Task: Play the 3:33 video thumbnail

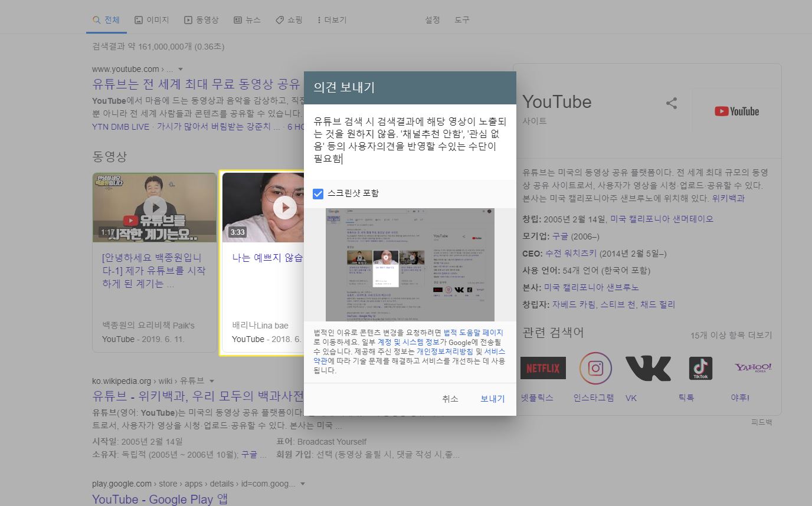Action: [263, 208]
